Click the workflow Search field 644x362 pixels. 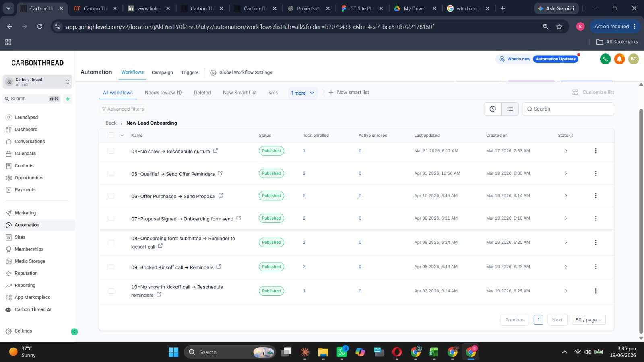568,109
